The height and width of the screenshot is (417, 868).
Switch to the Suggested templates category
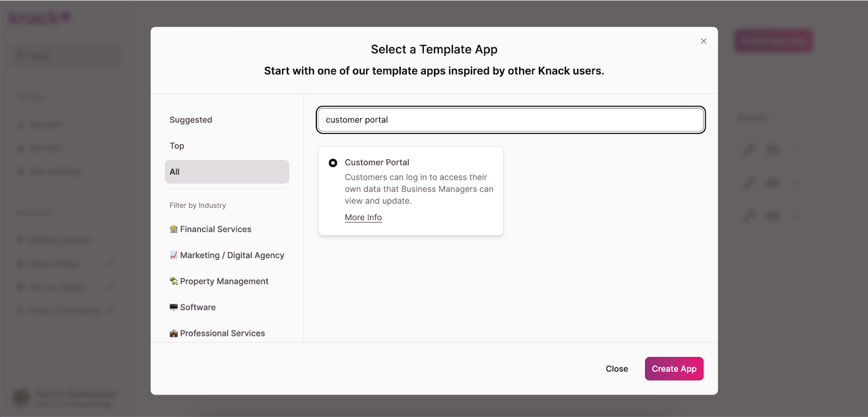(x=191, y=120)
